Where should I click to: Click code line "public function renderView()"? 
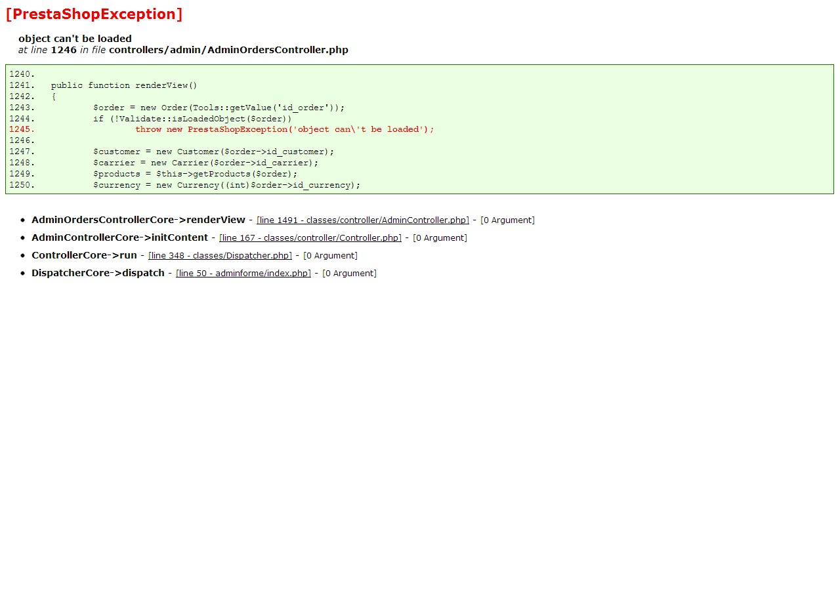point(124,85)
